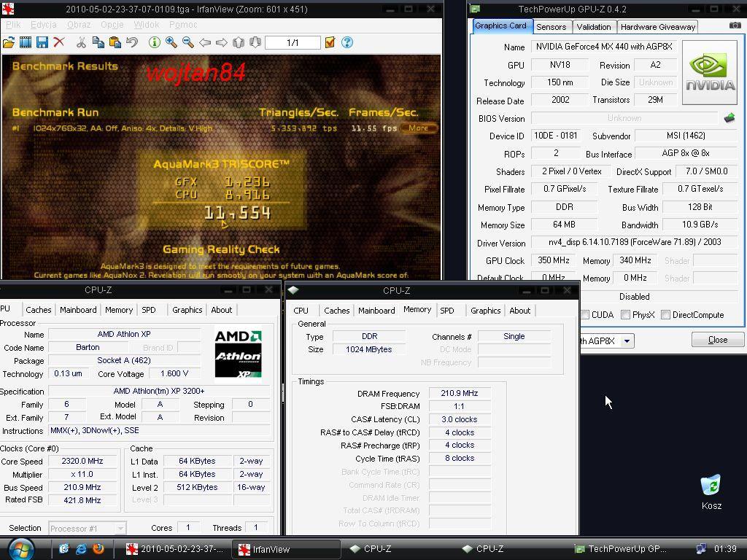This screenshot has height=560, width=747.
Task: Select SPD tab in right CPU-Z window
Action: click(447, 311)
